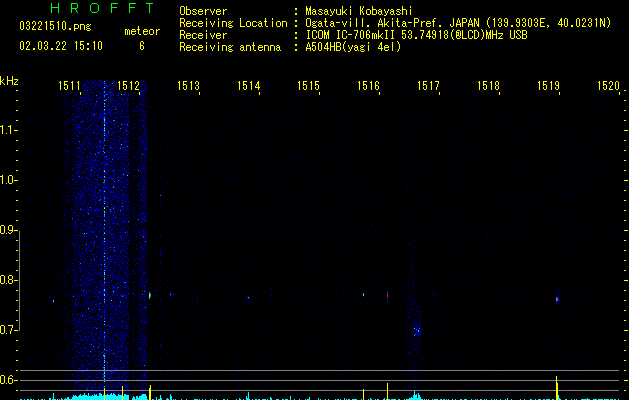Click the 1511 time axis label
The width and height of the screenshot is (629, 400).
pos(69,86)
